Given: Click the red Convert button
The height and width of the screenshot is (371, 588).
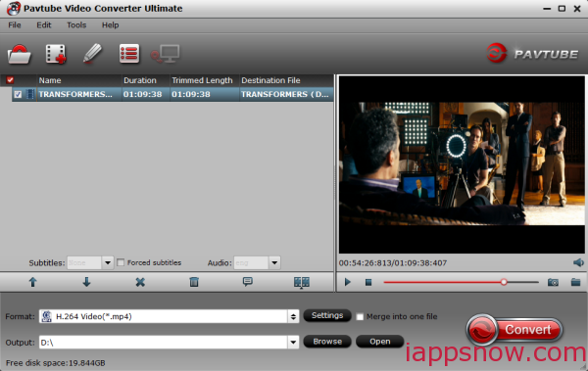Looking at the screenshot, I should (514, 330).
